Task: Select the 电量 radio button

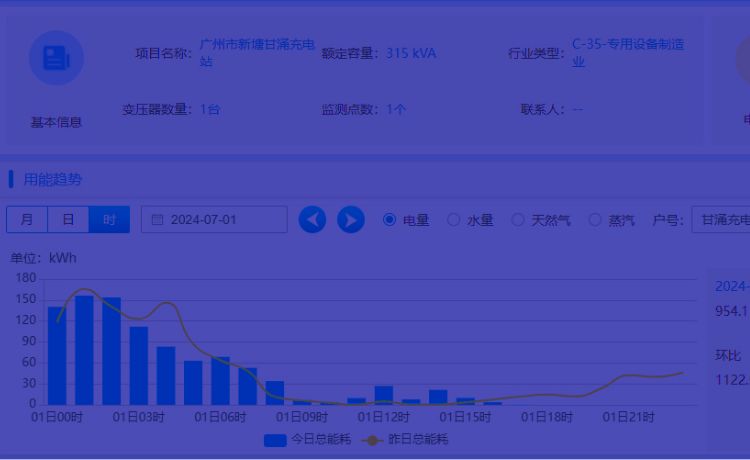Action: [x=389, y=219]
